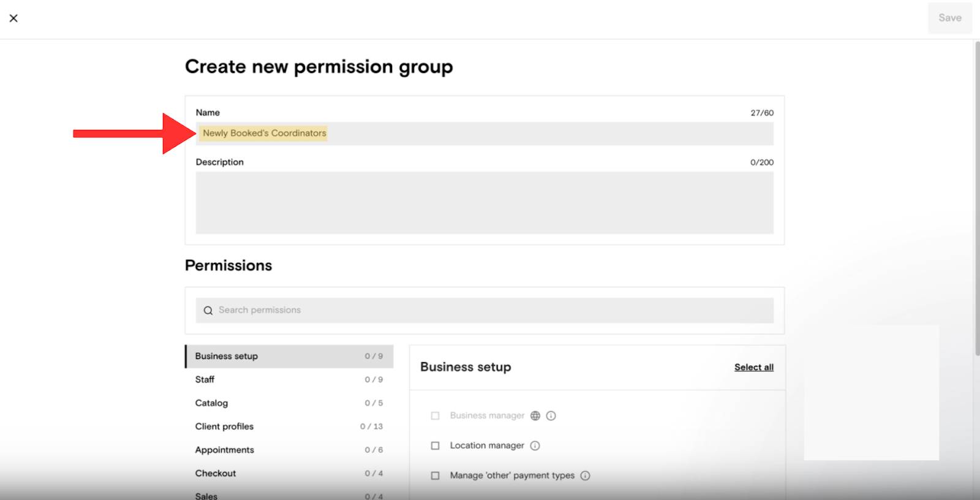Click the globe icon beside Business manager

535,416
